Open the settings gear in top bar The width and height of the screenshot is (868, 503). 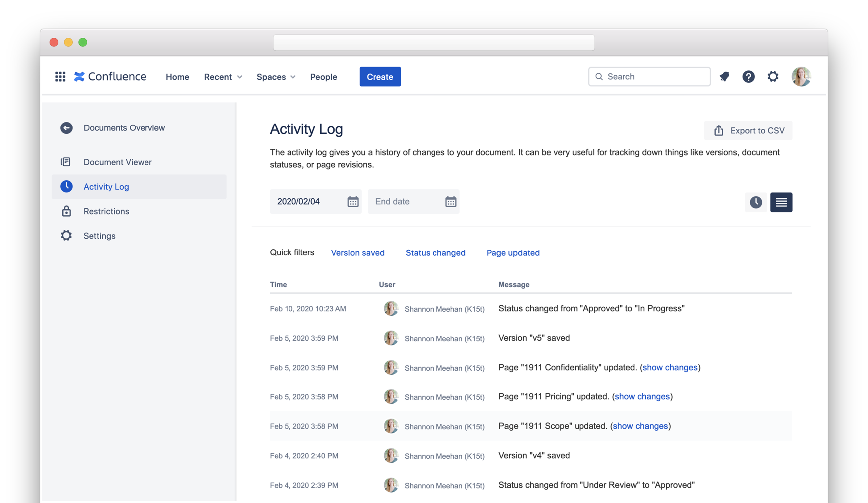773,77
